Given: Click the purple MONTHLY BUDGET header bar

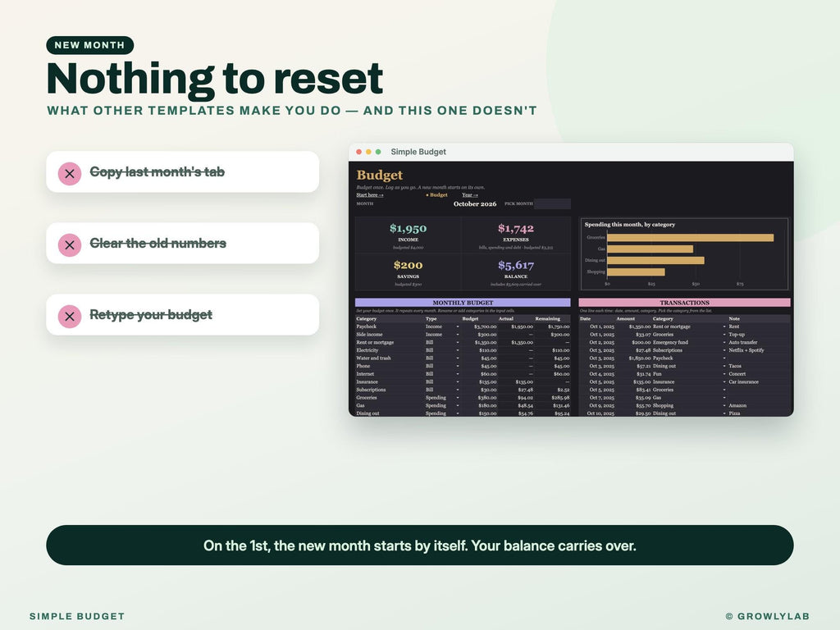Looking at the screenshot, I should coord(463,303).
